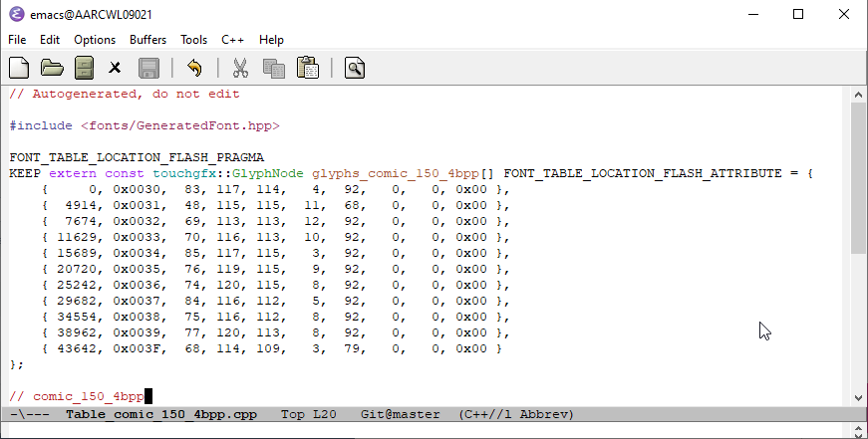This screenshot has width=868, height=439.
Task: Click the glyphs_comic_150_4bpp identifier
Action: (396, 173)
